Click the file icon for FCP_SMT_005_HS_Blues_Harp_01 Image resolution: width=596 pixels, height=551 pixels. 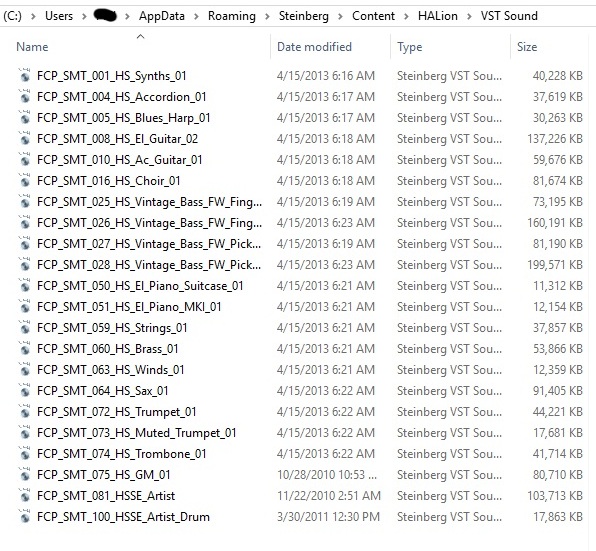[x=24, y=117]
